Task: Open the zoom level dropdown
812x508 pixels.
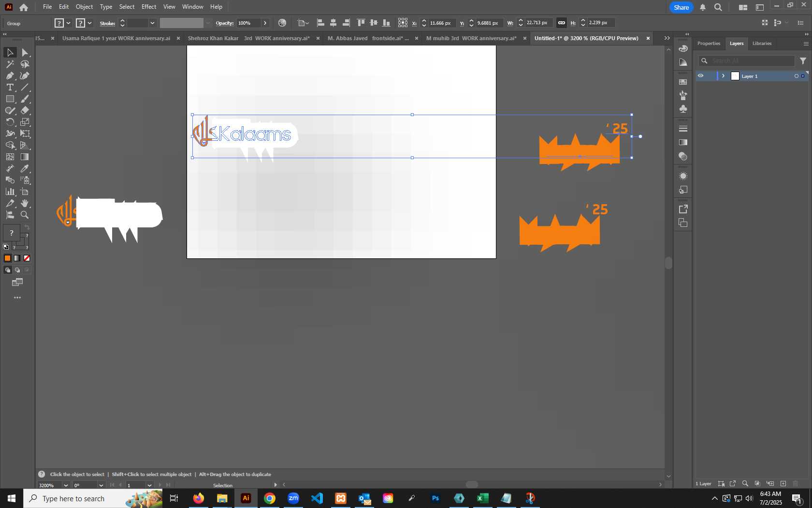Action: [x=66, y=485]
